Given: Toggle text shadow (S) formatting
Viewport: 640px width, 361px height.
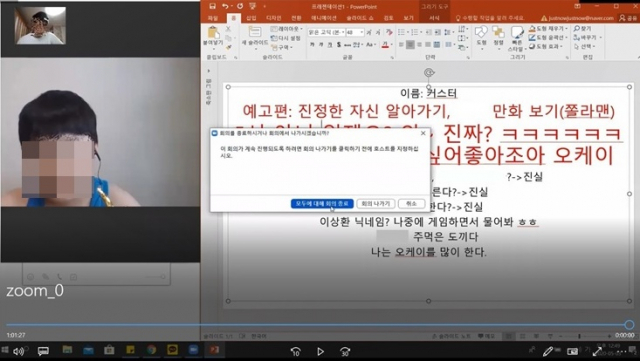Looking at the screenshot, I should tap(339, 45).
